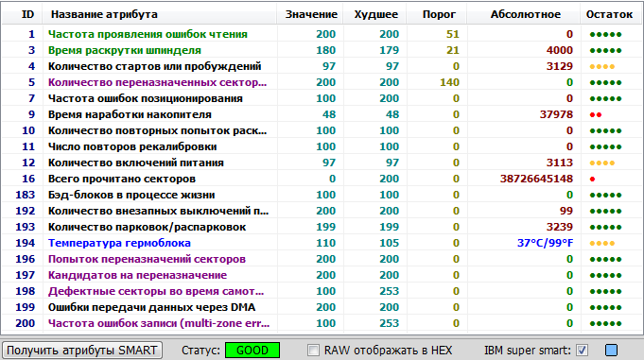644x360 pixels.
Task: Click the green GOOD status indicator
Action: pos(252,351)
